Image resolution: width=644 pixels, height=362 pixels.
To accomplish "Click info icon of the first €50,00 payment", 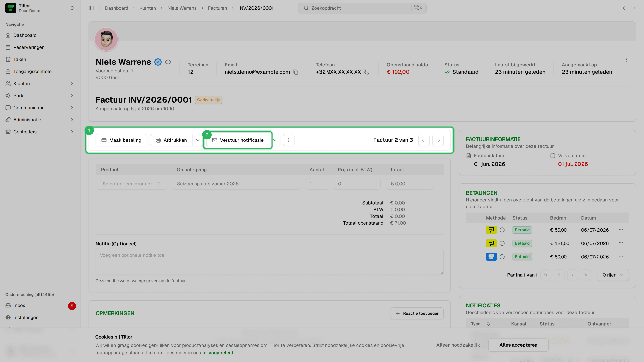I will [502, 230].
